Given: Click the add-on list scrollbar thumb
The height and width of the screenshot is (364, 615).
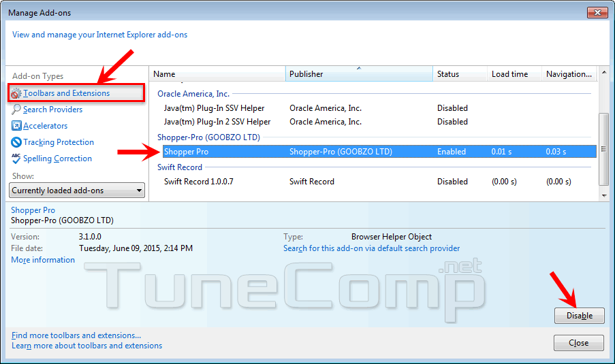Looking at the screenshot, I should (x=604, y=149).
